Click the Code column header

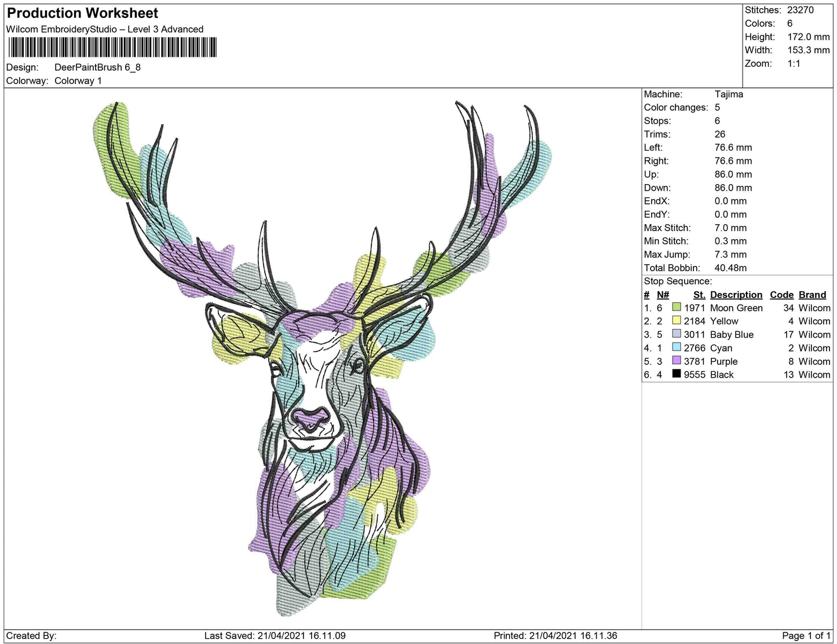click(781, 295)
